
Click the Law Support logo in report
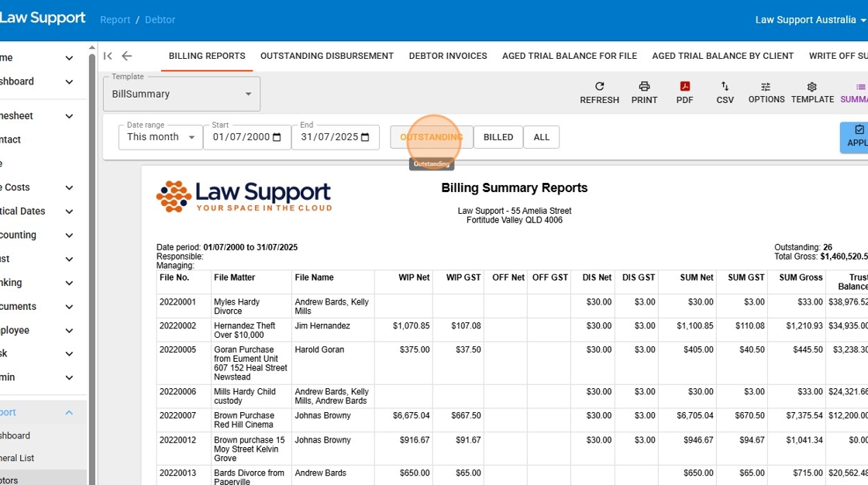[x=244, y=197]
